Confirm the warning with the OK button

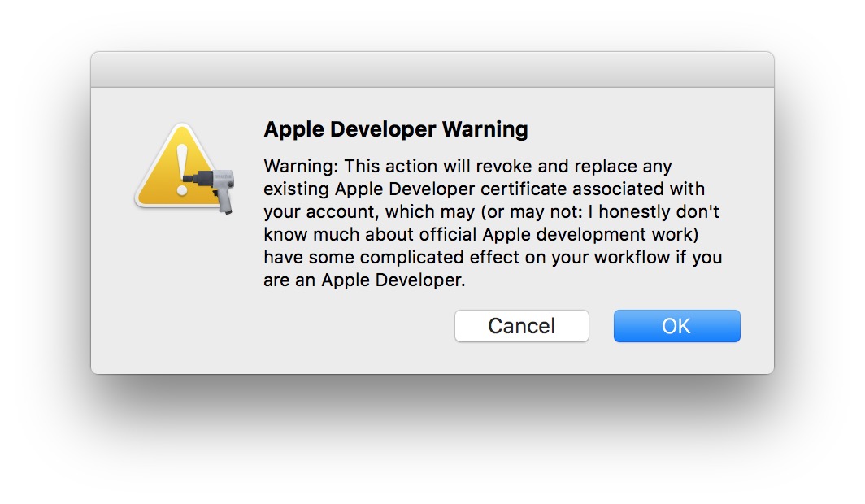pyautogui.click(x=677, y=326)
